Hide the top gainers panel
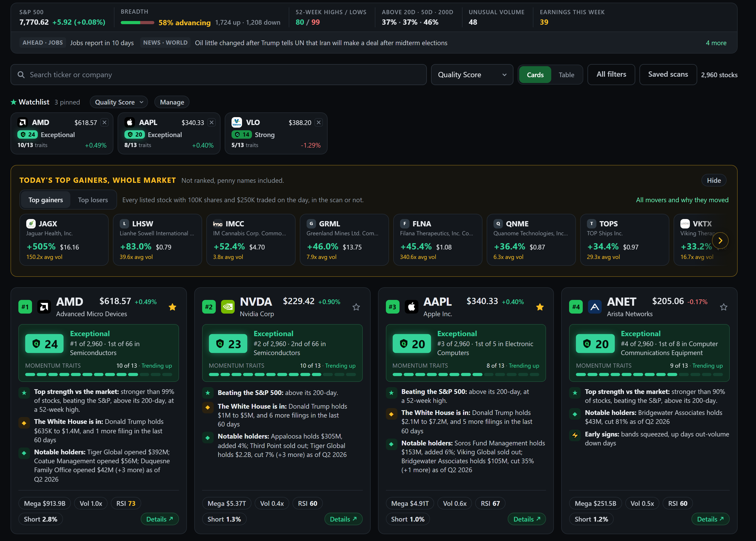 [714, 180]
